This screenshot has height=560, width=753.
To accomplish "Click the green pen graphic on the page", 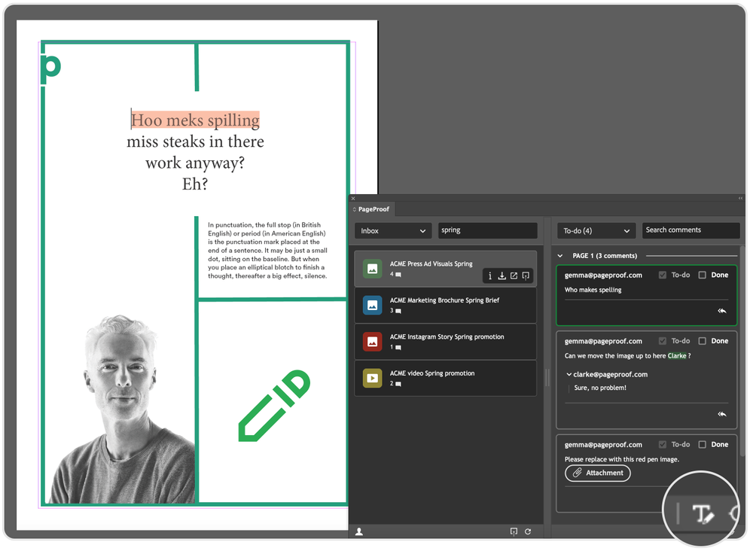I will coord(275,406).
